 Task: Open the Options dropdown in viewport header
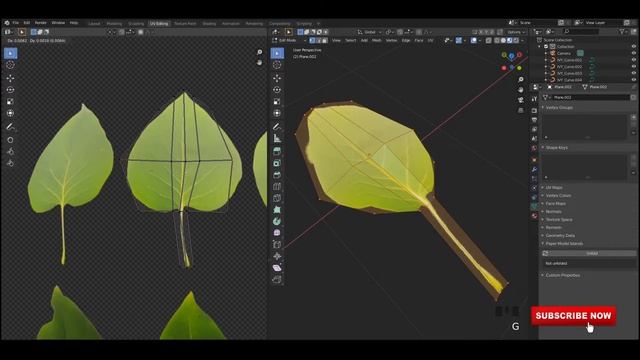click(516, 32)
